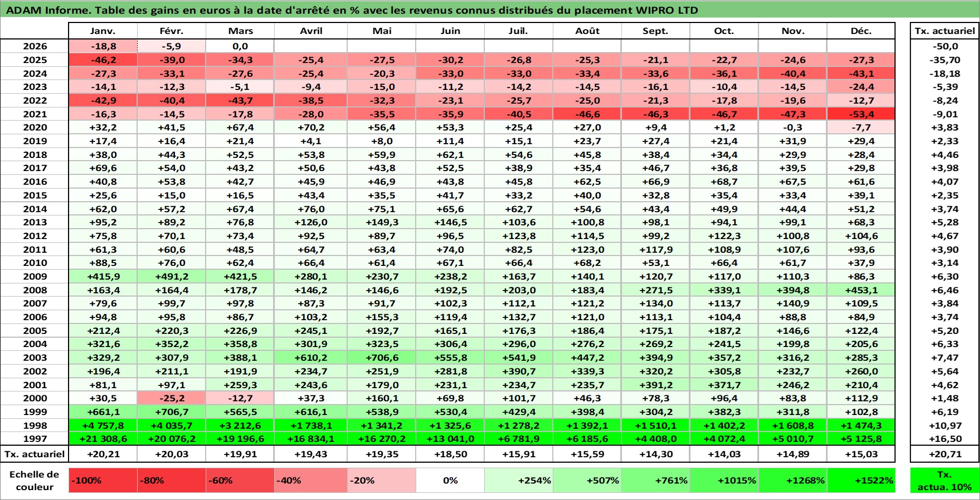The width and height of the screenshot is (980, 500).
Task: Click the -0,3 cell in 2020
Action: [793, 127]
